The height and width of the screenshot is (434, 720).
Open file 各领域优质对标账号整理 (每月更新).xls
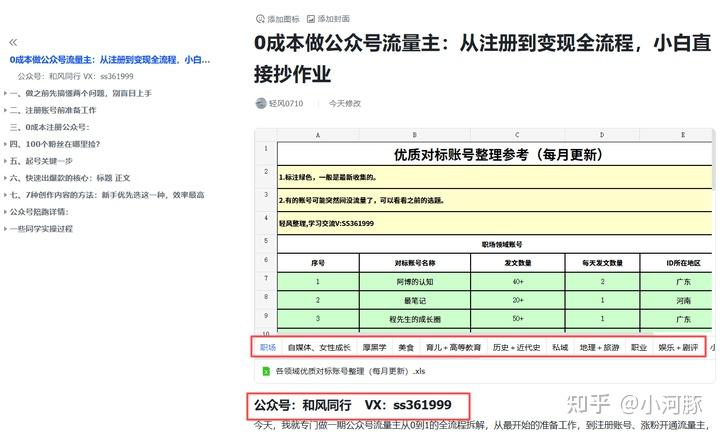click(x=350, y=371)
